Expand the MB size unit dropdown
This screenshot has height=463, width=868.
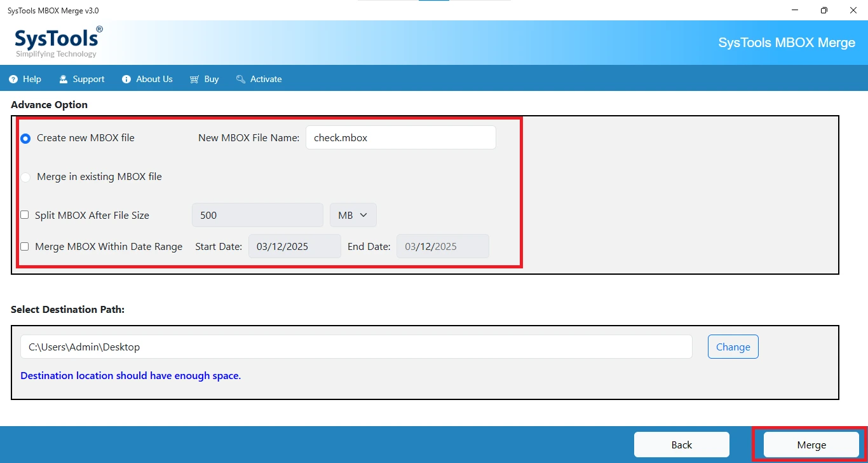pyautogui.click(x=353, y=215)
